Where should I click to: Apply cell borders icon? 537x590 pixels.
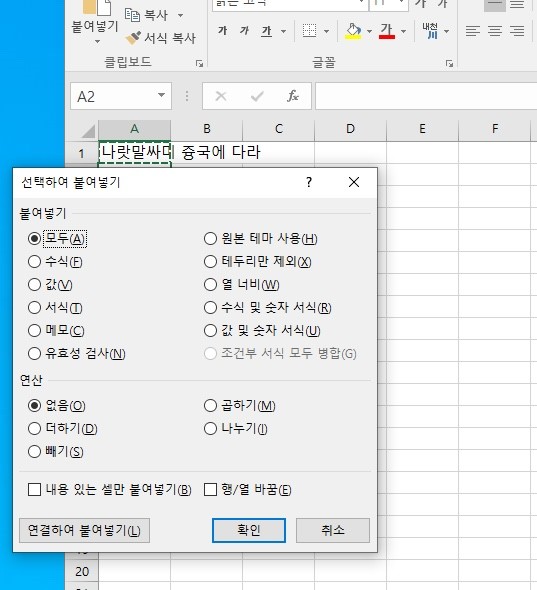coord(309,31)
